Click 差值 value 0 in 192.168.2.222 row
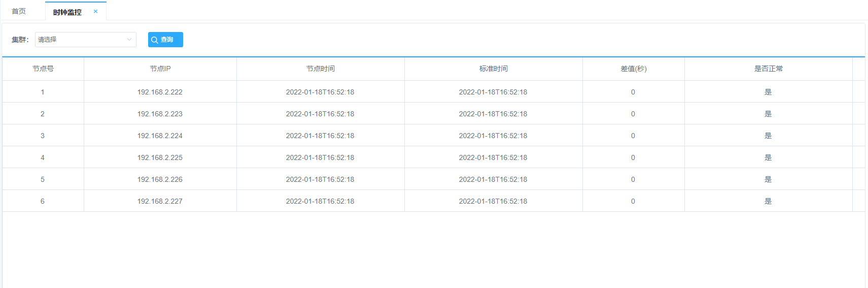 tap(633, 92)
